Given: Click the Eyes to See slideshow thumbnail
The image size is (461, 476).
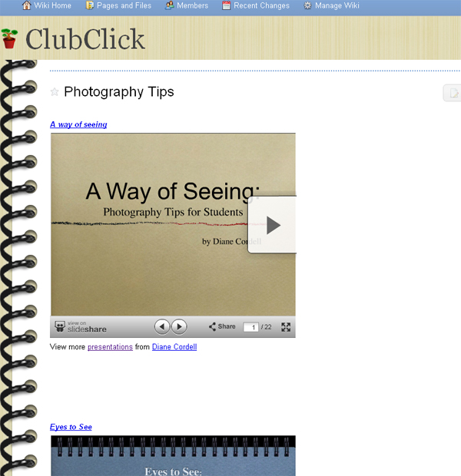Looking at the screenshot, I should coord(173,456).
